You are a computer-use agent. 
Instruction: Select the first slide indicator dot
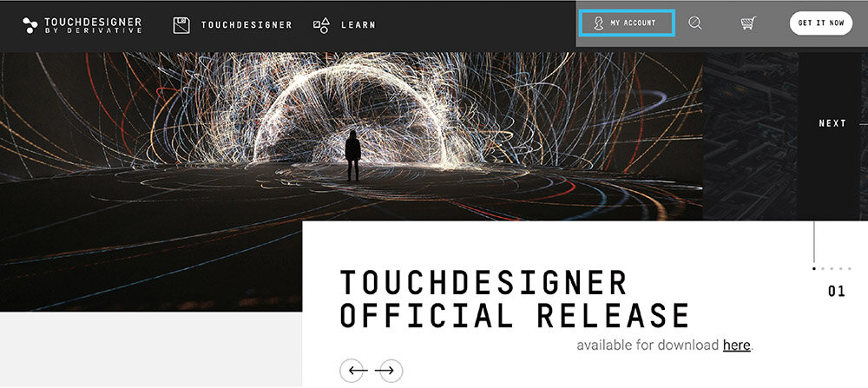pyautogui.click(x=814, y=268)
